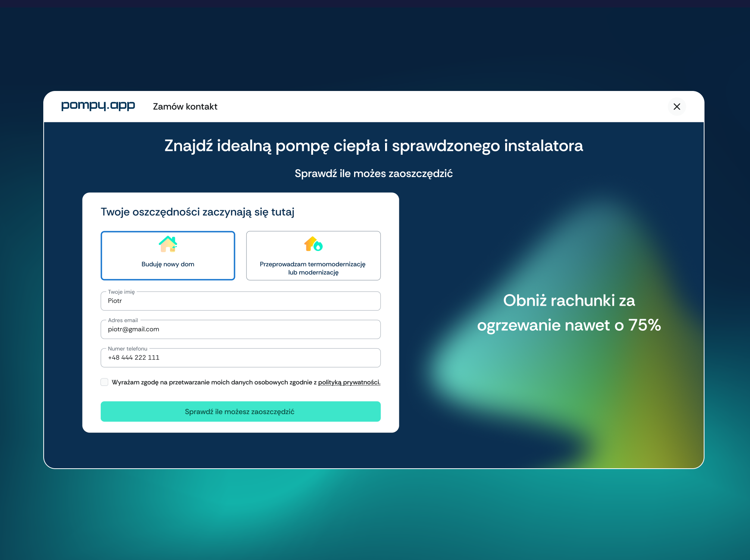The width and height of the screenshot is (750, 560).
Task: Click the 'Znajdź idealną pompę ciepła' headline
Action: point(374,146)
